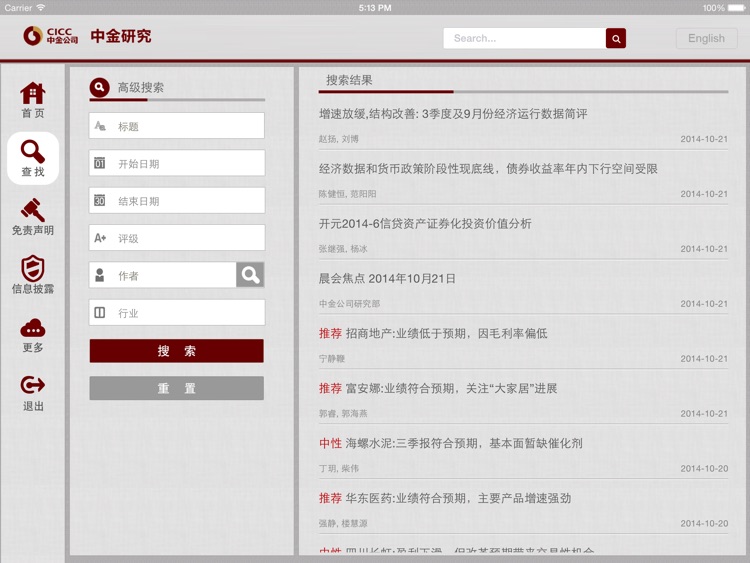Click author line 丁玥, 柴伟
Image resolution: width=750 pixels, height=563 pixels.
339,468
